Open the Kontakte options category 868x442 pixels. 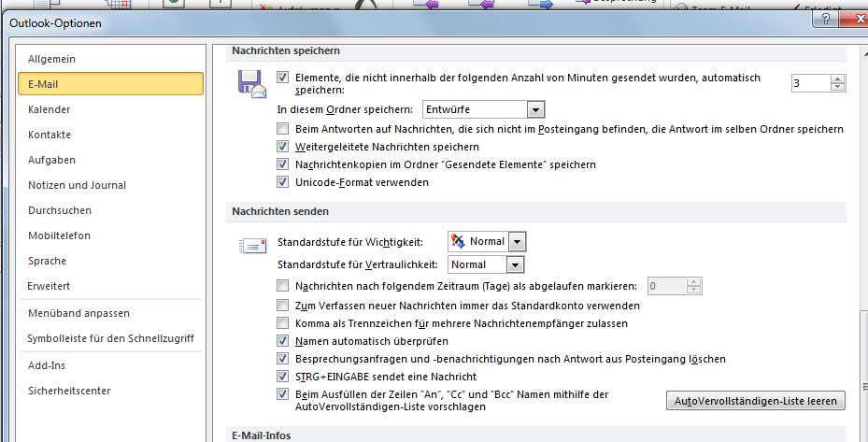coord(110,135)
